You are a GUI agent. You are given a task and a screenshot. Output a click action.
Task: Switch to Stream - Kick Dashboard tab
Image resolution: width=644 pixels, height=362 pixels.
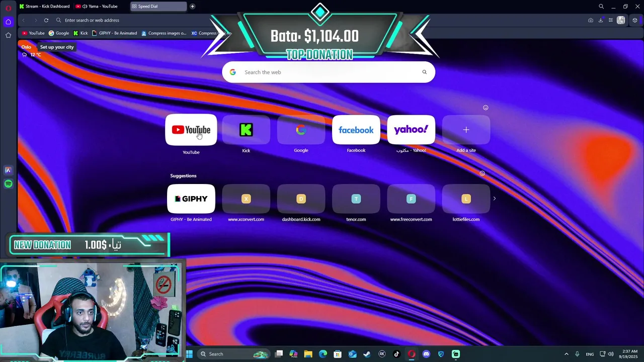tap(44, 7)
